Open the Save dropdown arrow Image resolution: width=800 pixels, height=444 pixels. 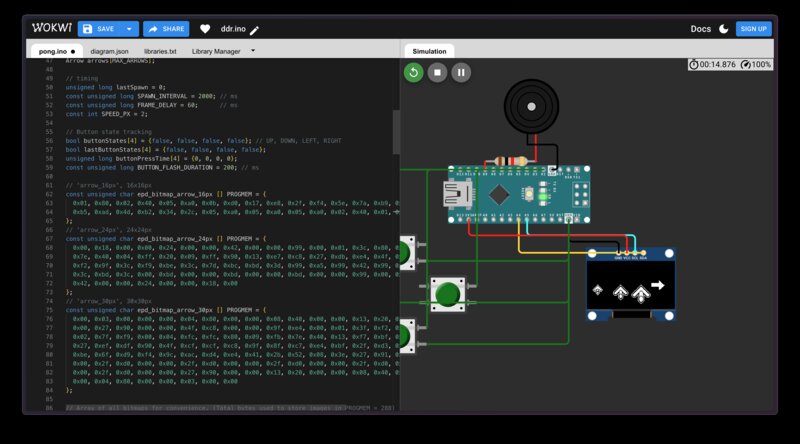[129, 29]
